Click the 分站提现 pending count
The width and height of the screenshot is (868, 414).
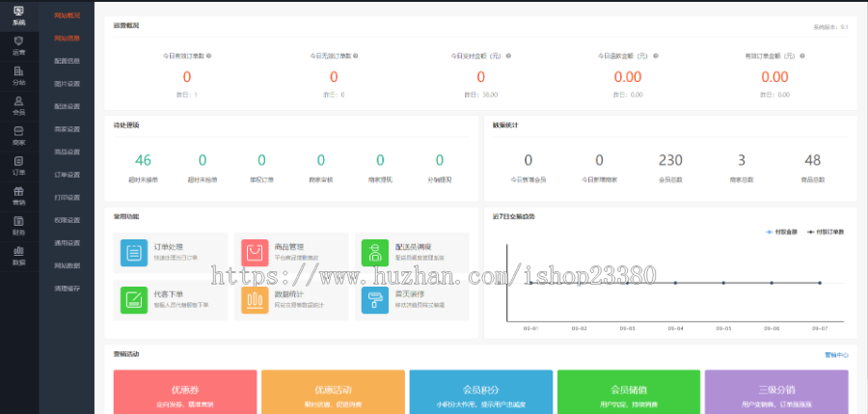coord(440,161)
